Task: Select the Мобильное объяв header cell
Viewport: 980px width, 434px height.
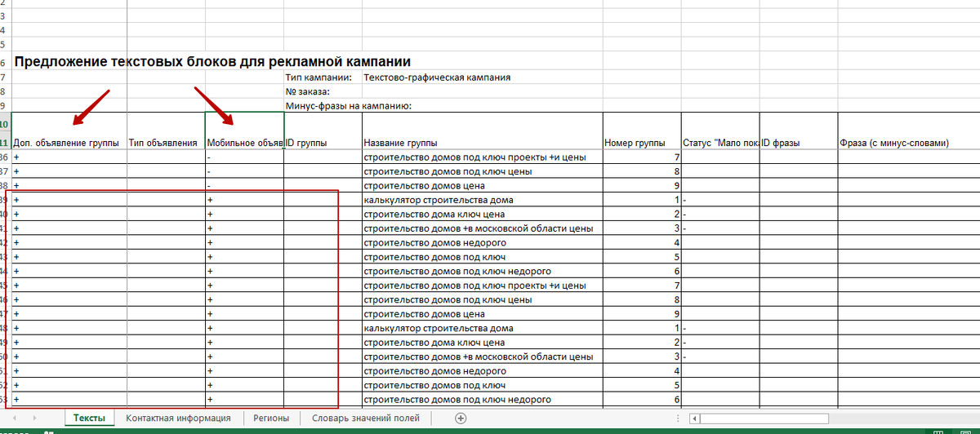Action: click(x=244, y=131)
